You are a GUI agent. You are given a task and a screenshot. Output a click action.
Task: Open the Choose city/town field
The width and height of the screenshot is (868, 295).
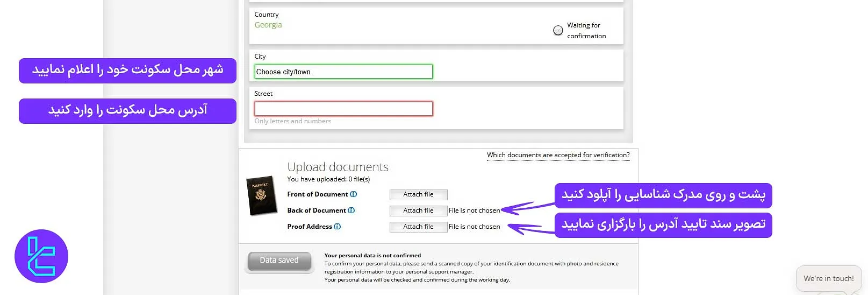click(x=343, y=72)
